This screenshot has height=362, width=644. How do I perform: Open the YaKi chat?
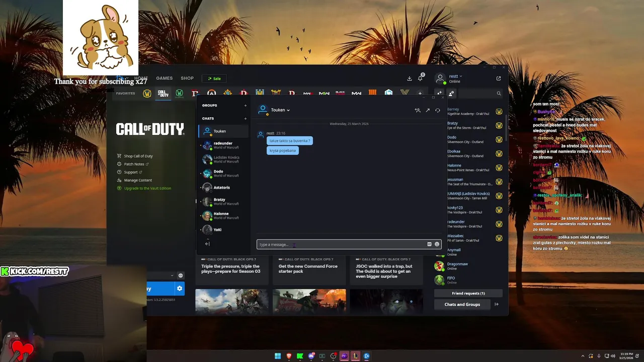coord(224,230)
